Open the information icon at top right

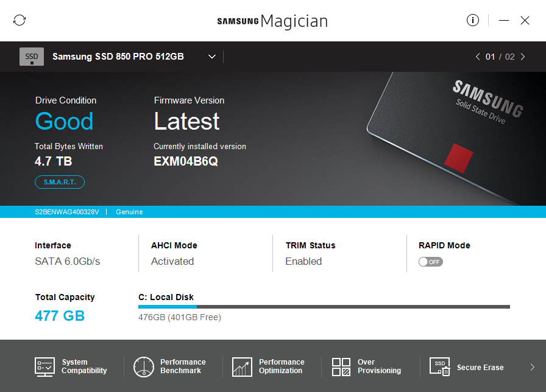(472, 20)
